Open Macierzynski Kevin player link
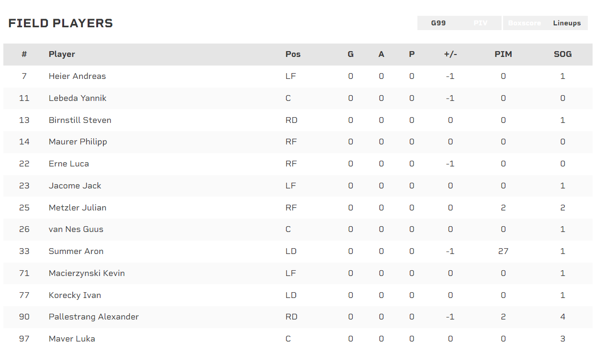The width and height of the screenshot is (594, 364). click(x=87, y=273)
